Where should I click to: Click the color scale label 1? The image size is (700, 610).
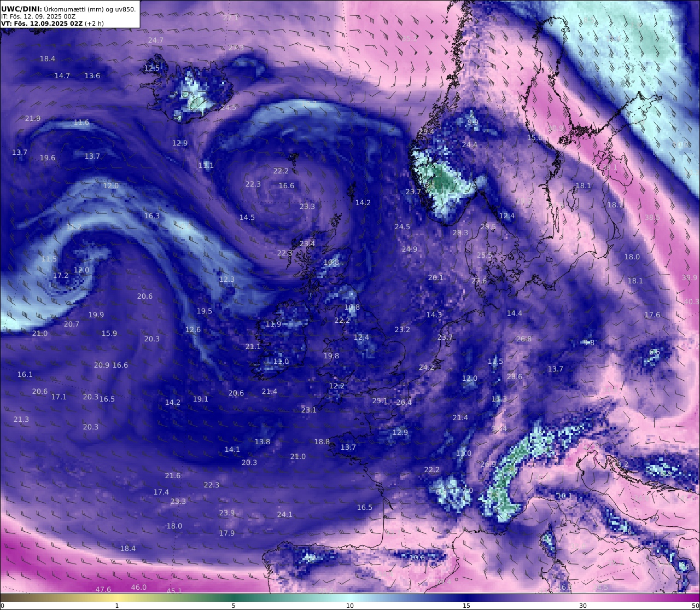click(x=117, y=606)
